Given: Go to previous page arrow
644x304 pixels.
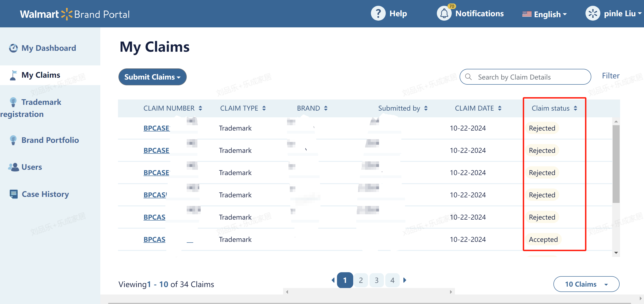Looking at the screenshot, I should click(333, 280).
